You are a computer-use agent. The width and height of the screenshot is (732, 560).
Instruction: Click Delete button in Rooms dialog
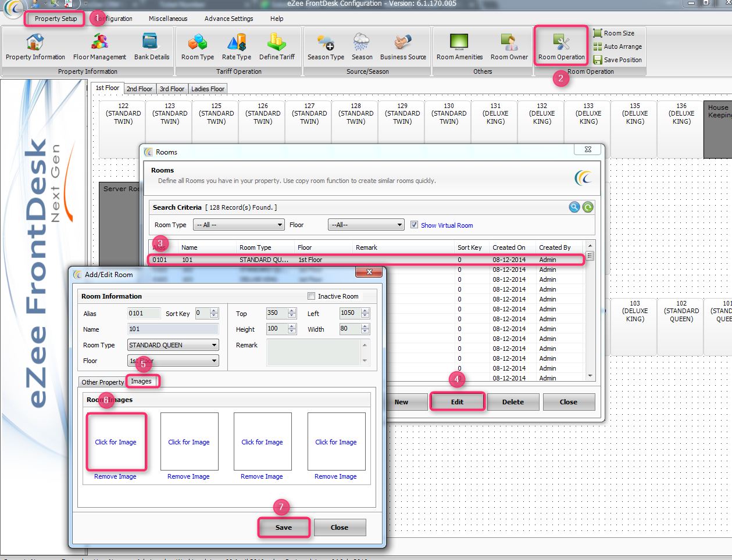513,402
